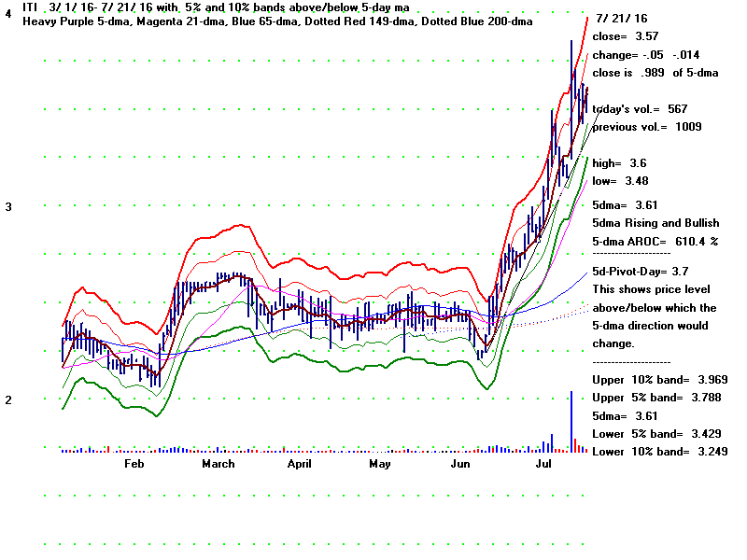Click the price axis label 3
This screenshot has width=747, height=560.
click(x=7, y=206)
